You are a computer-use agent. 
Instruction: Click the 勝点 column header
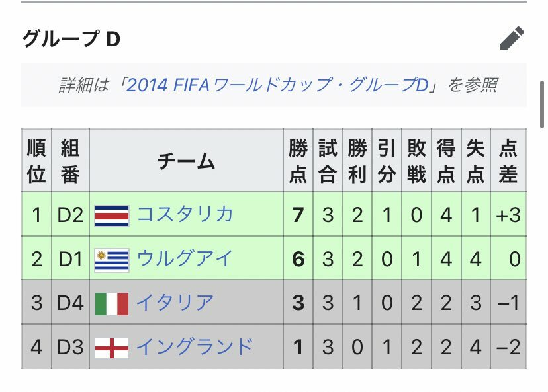tap(298, 161)
